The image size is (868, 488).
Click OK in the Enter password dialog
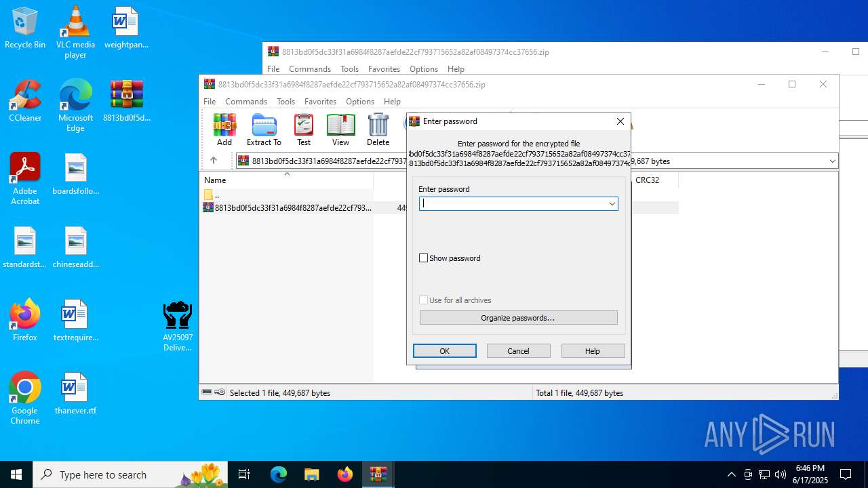(x=445, y=351)
